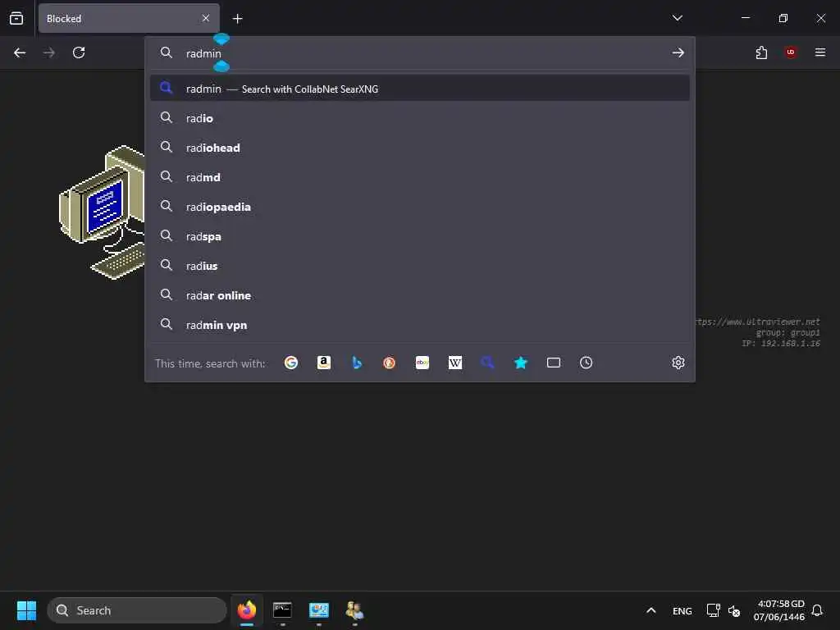Search history using the clock icon
This screenshot has width=840, height=630.
586,363
